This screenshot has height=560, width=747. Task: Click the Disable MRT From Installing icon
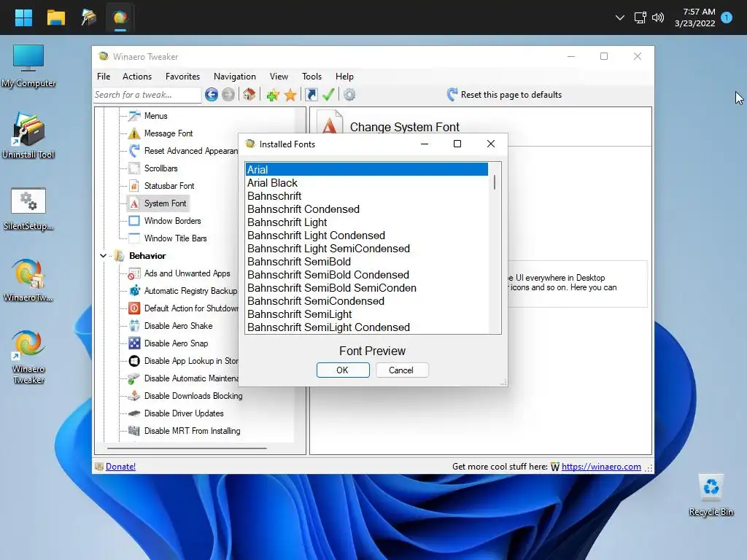tap(135, 431)
